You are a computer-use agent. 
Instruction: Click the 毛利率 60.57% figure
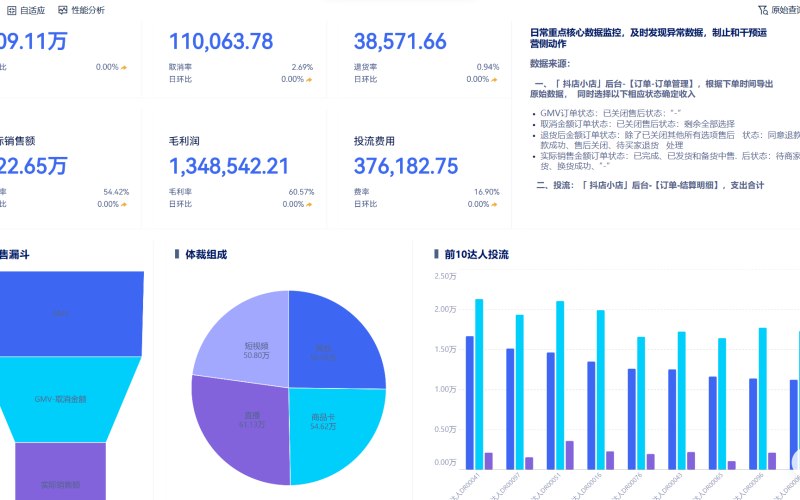(301, 192)
